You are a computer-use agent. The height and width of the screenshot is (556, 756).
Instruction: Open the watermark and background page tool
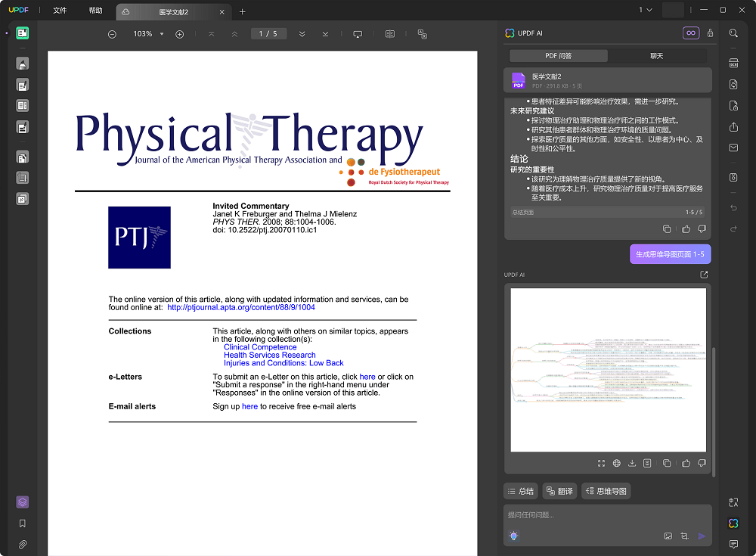(x=22, y=199)
